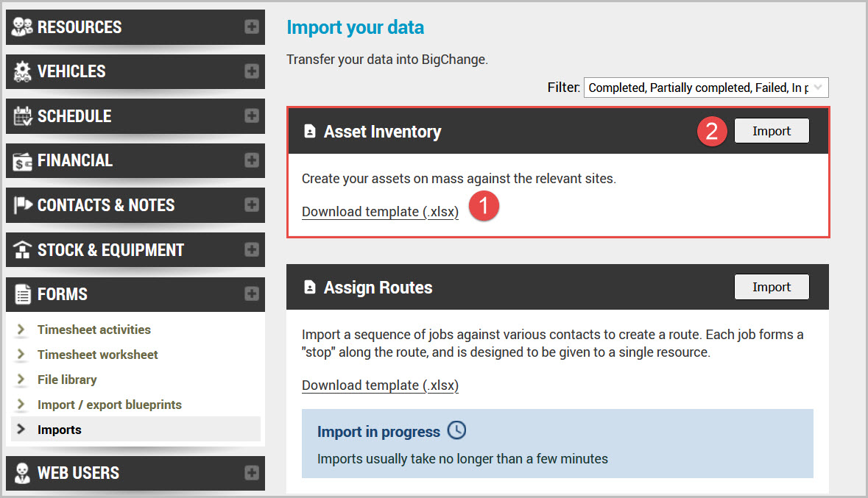Click Import button for Assign Routes
This screenshot has height=498, width=868.
(x=771, y=287)
